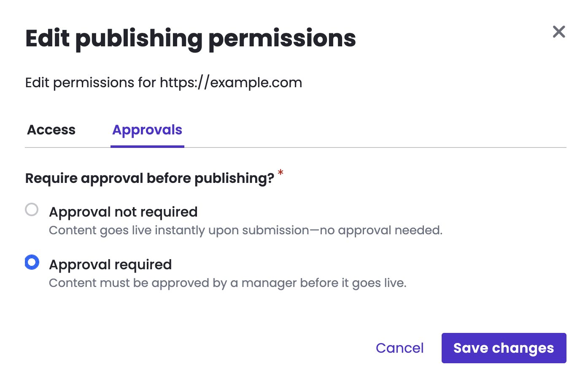Click the "Approval not required" option label
This screenshot has width=588, height=386.
pyautogui.click(x=123, y=212)
